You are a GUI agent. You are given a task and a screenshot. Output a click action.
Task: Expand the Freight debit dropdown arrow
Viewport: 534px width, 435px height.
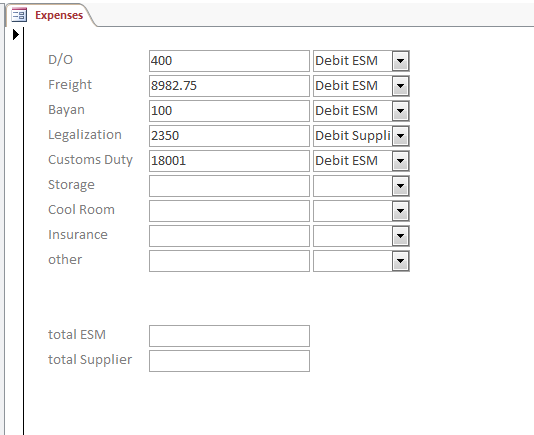pos(400,86)
